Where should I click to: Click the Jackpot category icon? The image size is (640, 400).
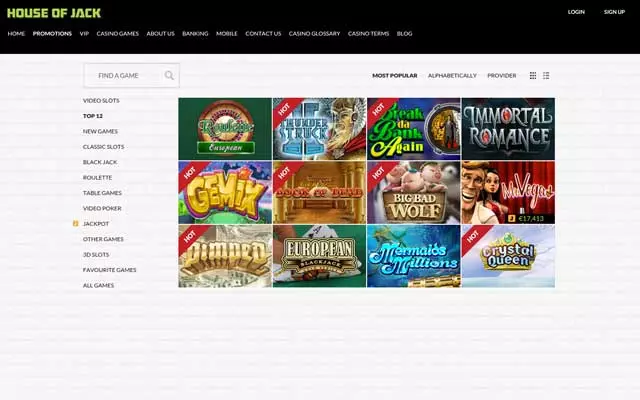76,223
